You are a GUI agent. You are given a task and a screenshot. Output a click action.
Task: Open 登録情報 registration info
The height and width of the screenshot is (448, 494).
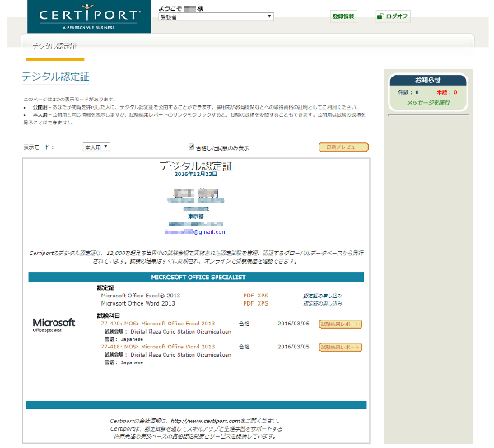click(x=343, y=16)
